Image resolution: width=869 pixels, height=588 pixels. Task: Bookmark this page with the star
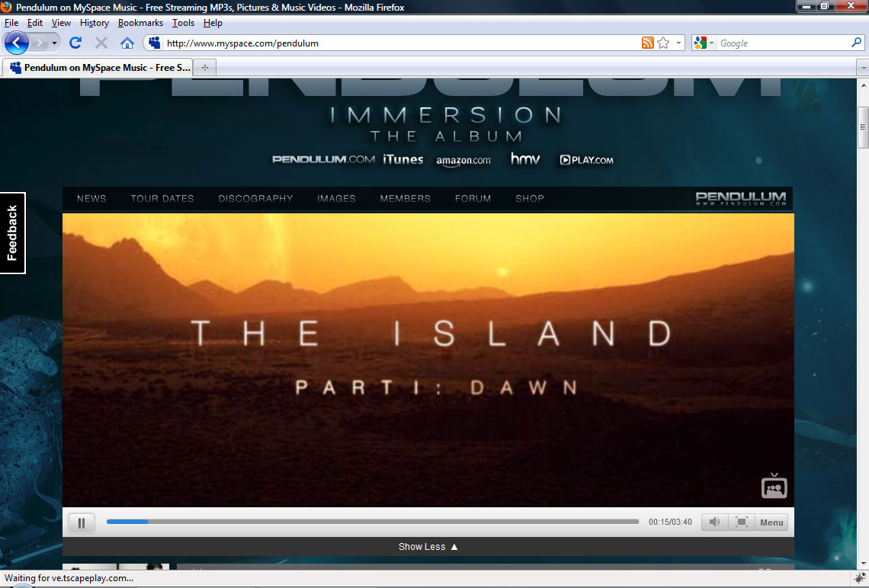tap(663, 43)
